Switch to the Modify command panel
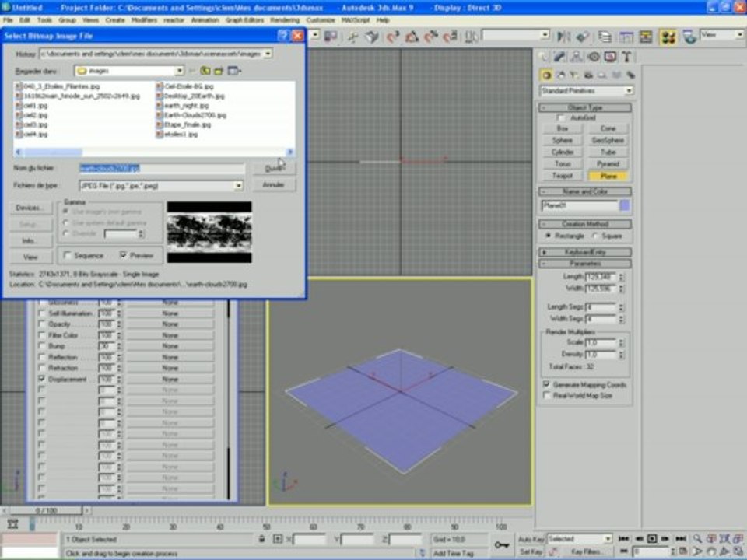This screenshot has height=560, width=747. click(559, 57)
